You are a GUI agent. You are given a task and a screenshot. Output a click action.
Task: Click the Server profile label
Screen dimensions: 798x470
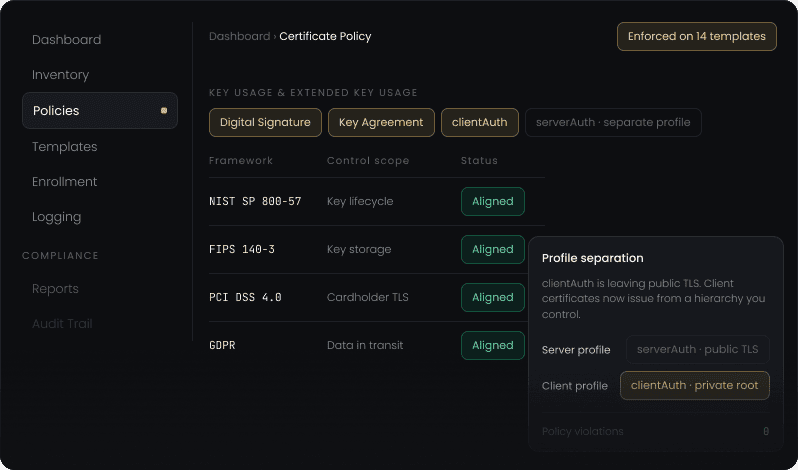coord(576,350)
